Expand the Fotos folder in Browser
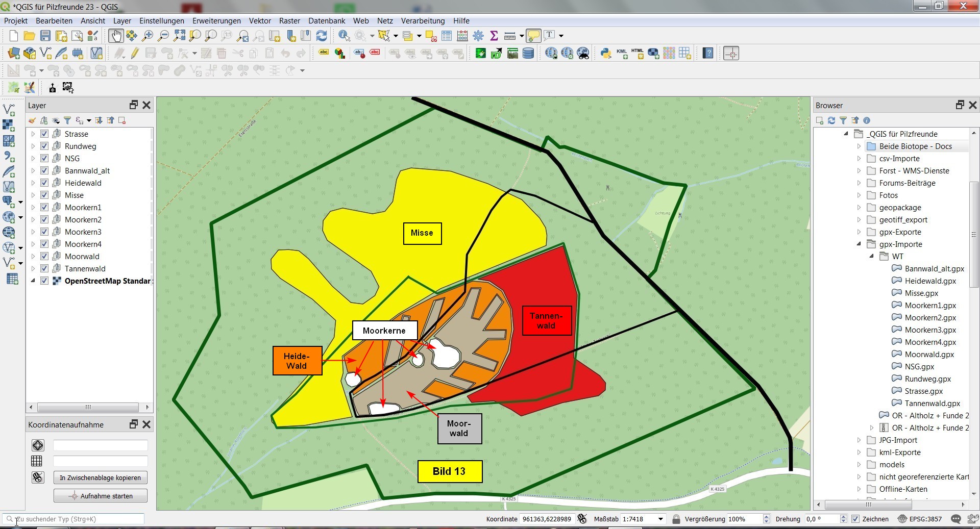This screenshot has width=980, height=529. [x=859, y=195]
